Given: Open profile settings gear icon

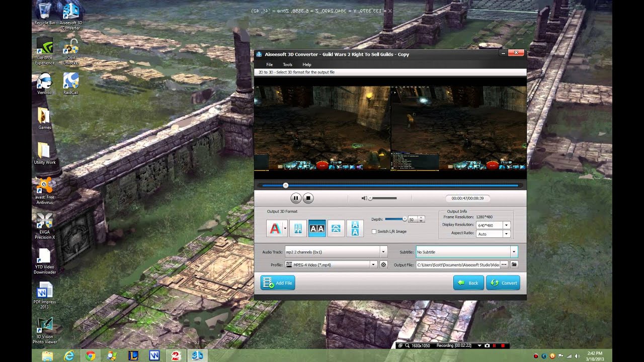Looking at the screenshot, I should click(x=383, y=264).
